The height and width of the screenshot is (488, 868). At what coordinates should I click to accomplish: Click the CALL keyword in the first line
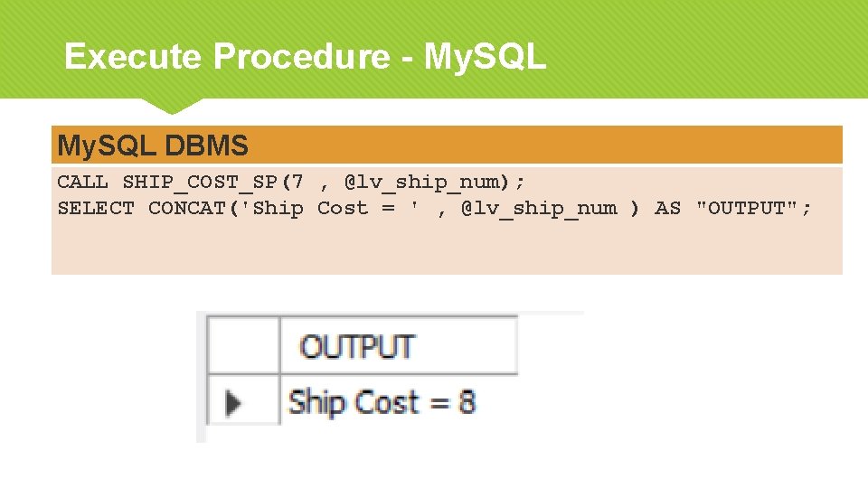[x=82, y=182]
